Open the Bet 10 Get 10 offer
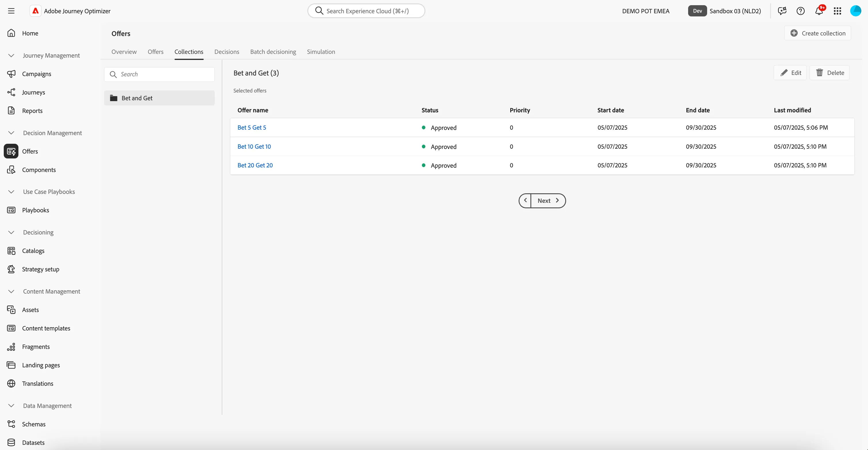Viewport: 868px width, 450px height. (x=254, y=146)
